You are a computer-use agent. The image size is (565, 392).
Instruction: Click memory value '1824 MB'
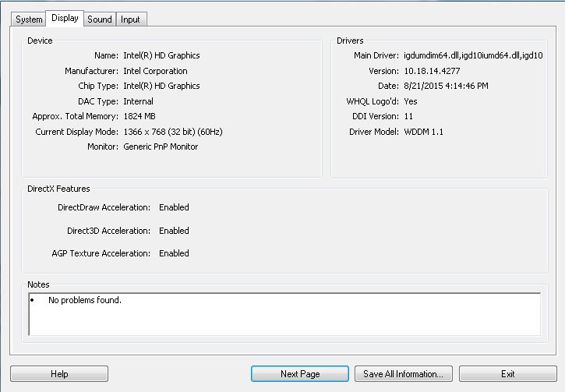139,116
